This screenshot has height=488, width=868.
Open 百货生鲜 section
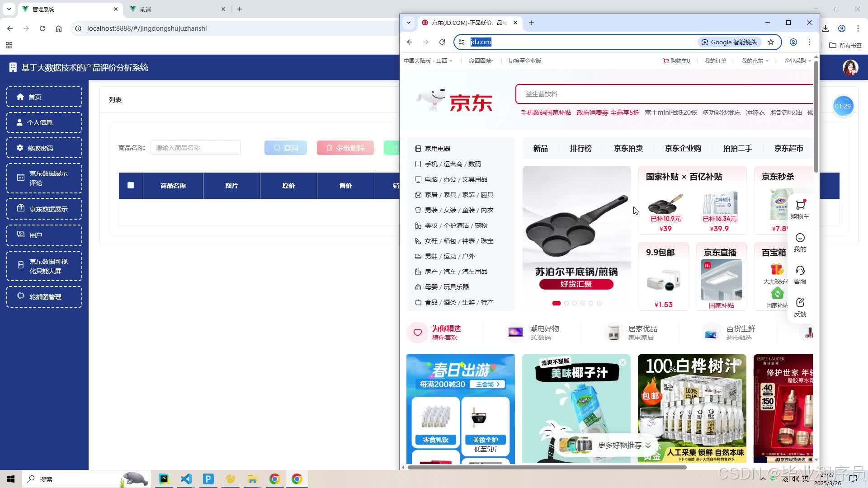coord(730,333)
